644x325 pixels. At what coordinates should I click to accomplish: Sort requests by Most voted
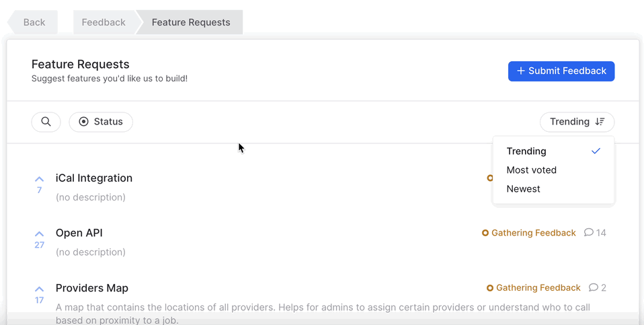(532, 170)
